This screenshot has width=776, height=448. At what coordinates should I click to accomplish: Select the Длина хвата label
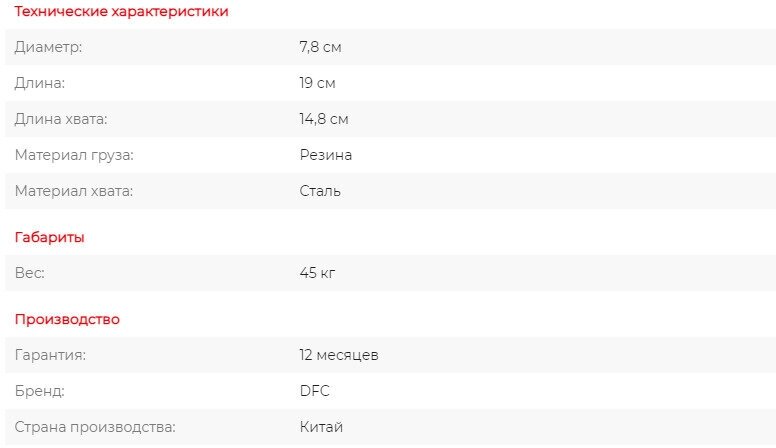tap(61, 119)
